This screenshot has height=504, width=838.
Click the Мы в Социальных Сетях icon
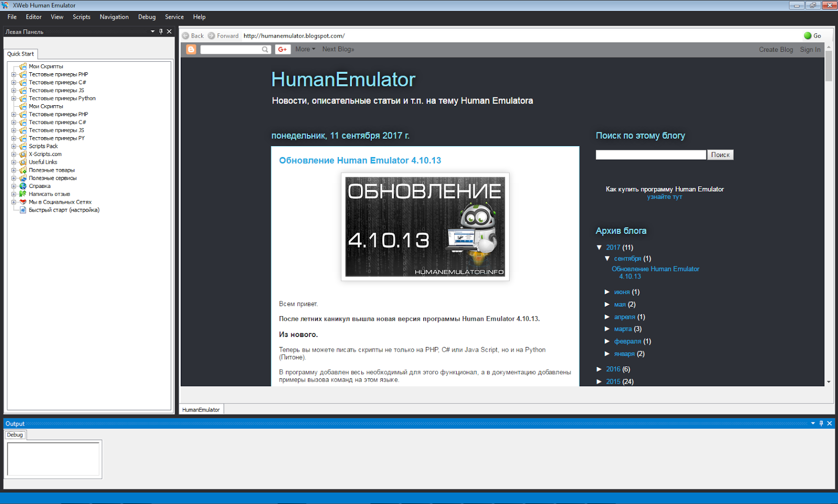23,202
